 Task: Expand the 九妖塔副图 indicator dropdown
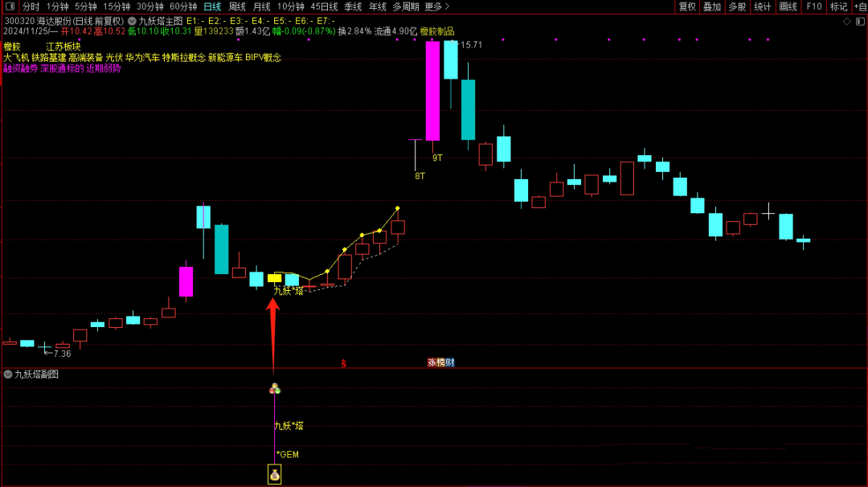[8, 374]
